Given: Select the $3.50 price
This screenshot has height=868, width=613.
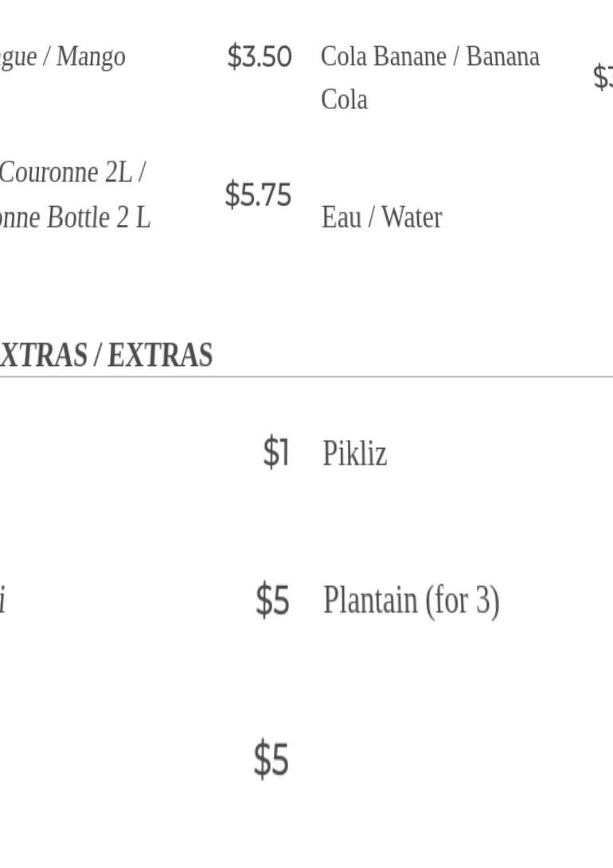Looking at the screenshot, I should pyautogui.click(x=260, y=57).
